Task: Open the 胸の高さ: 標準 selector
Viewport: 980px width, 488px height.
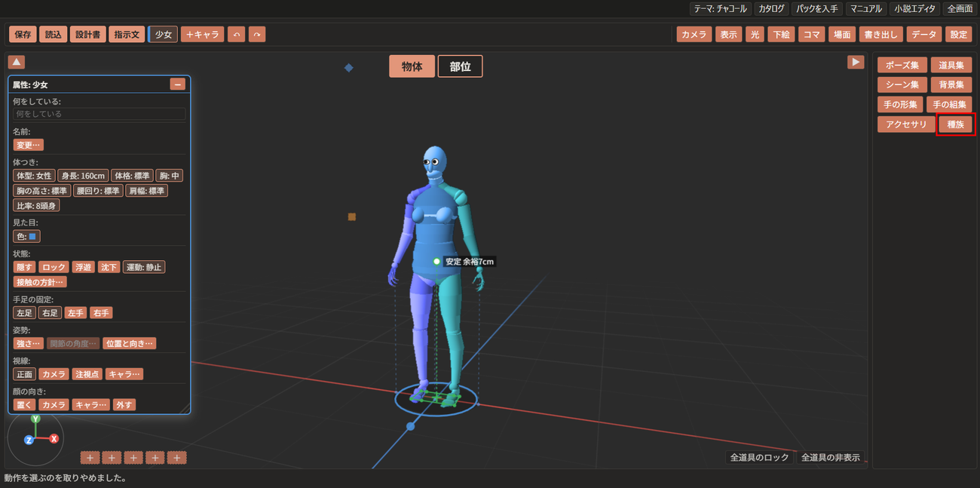Action: (42, 191)
